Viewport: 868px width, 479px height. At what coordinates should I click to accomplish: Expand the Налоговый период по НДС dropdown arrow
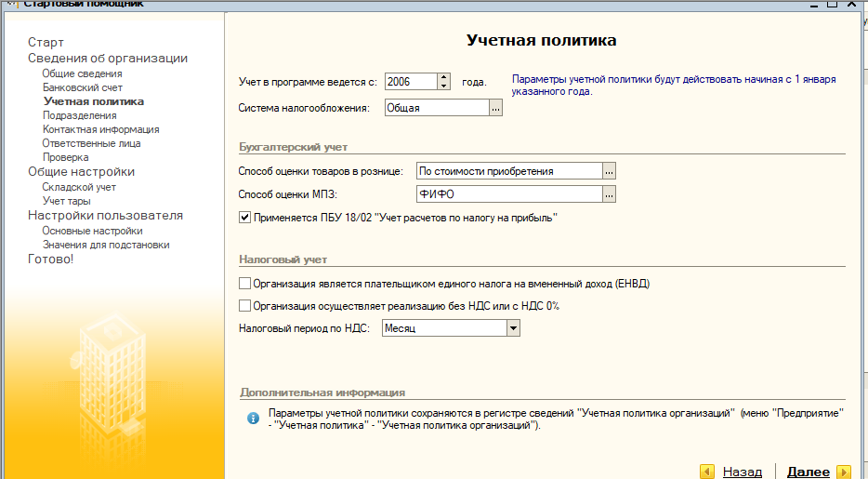click(513, 328)
